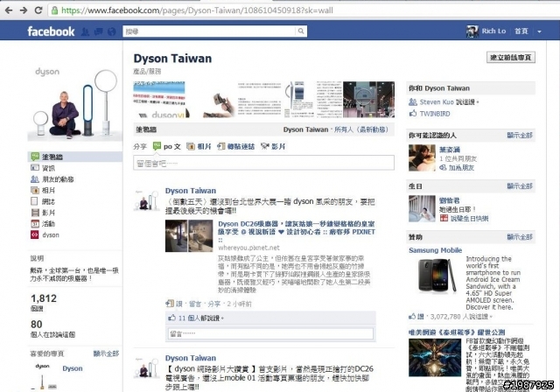Show all birthdays

click(520, 186)
